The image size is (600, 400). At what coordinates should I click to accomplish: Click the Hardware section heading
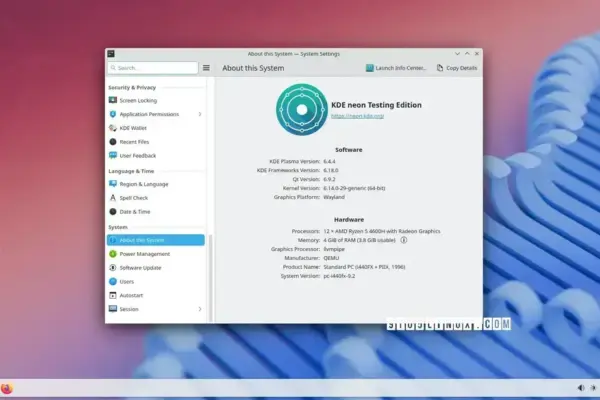349,220
